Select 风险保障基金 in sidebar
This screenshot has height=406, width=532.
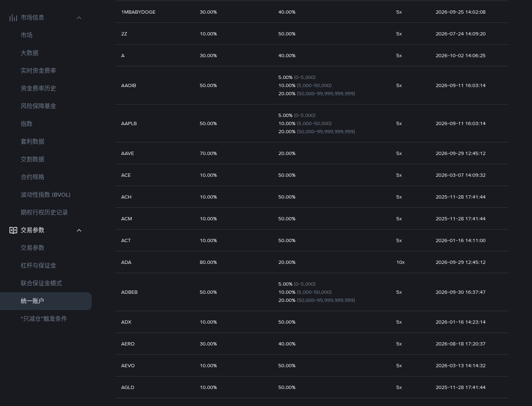[38, 106]
